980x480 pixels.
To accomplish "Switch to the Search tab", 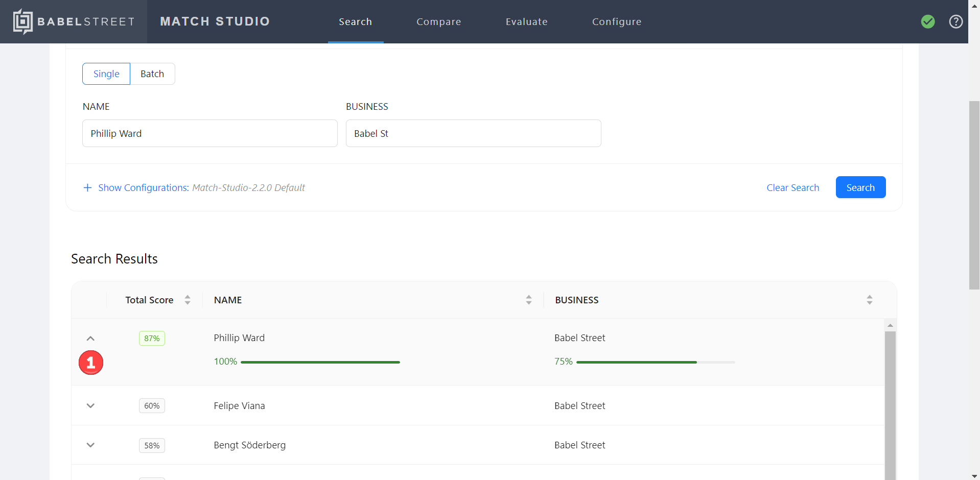I will click(356, 21).
